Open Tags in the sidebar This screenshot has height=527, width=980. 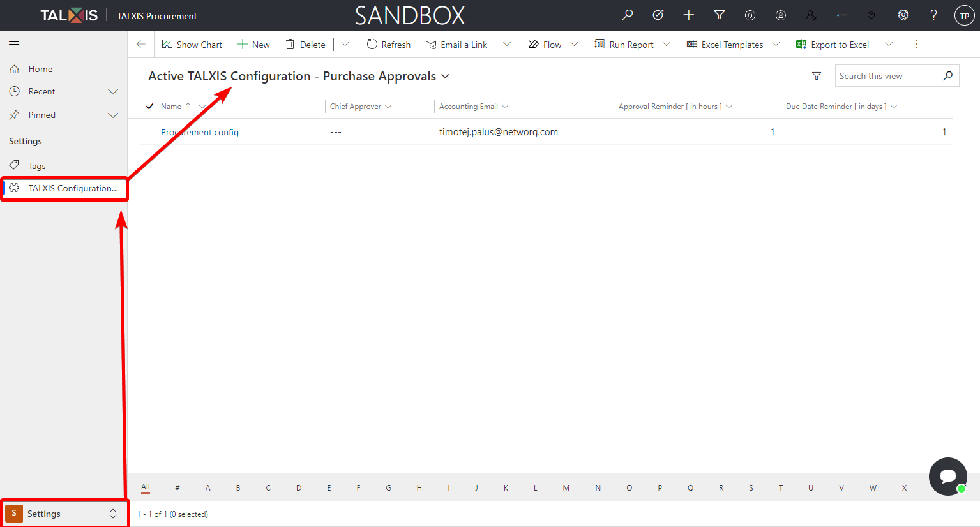[37, 166]
